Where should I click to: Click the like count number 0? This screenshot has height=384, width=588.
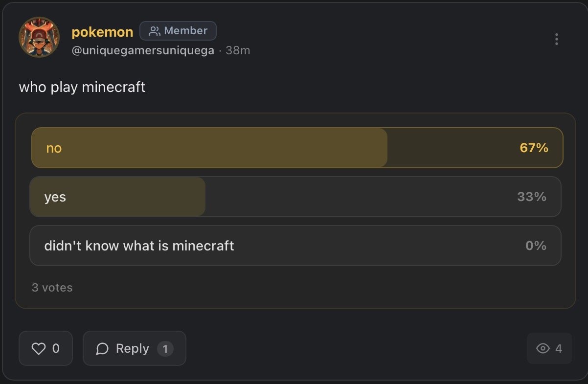(x=56, y=348)
